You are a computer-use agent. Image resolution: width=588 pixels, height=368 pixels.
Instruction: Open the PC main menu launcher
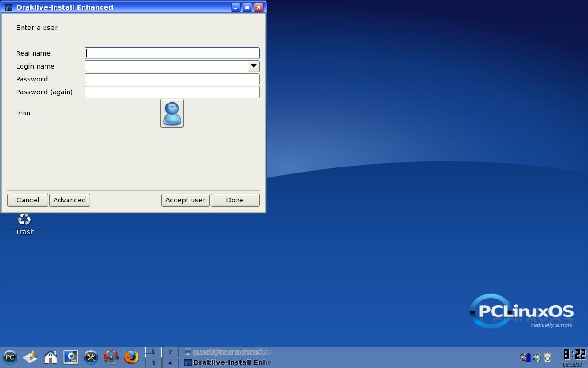click(10, 357)
